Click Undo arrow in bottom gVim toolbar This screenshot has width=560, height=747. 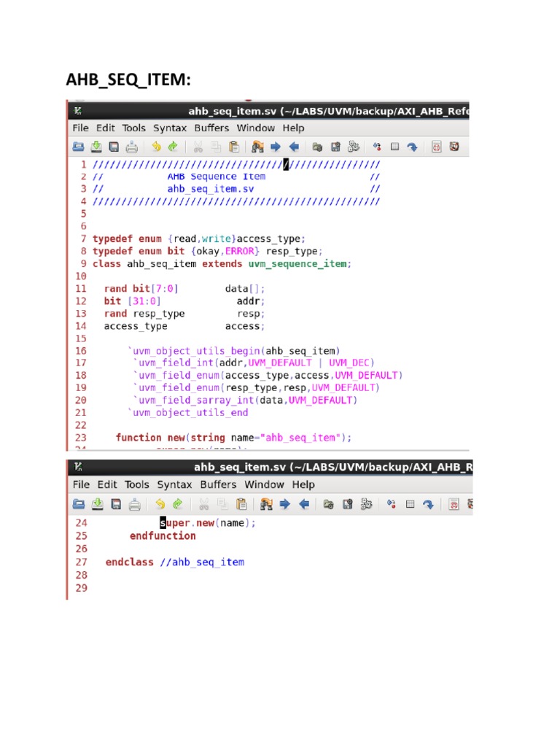160,503
